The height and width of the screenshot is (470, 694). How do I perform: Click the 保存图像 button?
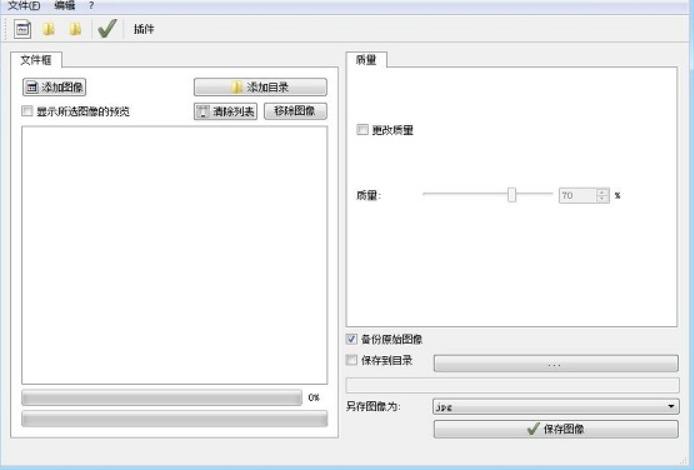(556, 429)
